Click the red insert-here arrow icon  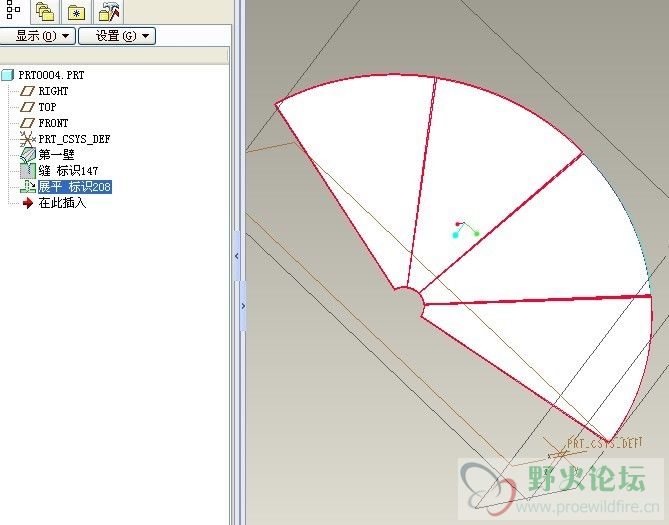(28, 203)
